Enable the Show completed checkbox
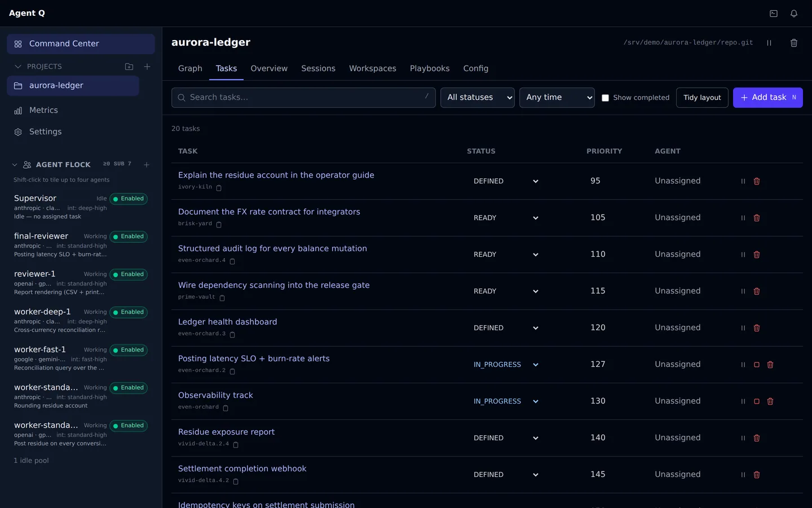812x508 pixels. 606,98
